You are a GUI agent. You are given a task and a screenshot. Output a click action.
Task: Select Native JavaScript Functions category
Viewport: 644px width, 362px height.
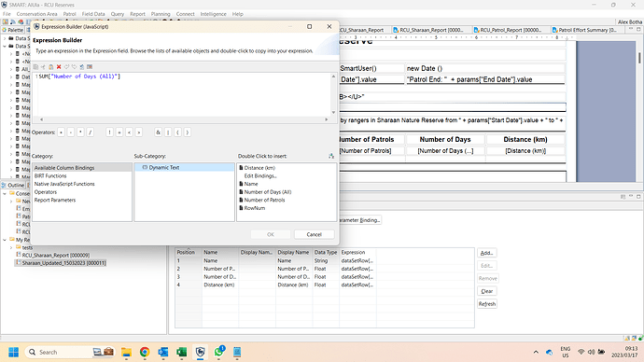(x=64, y=184)
